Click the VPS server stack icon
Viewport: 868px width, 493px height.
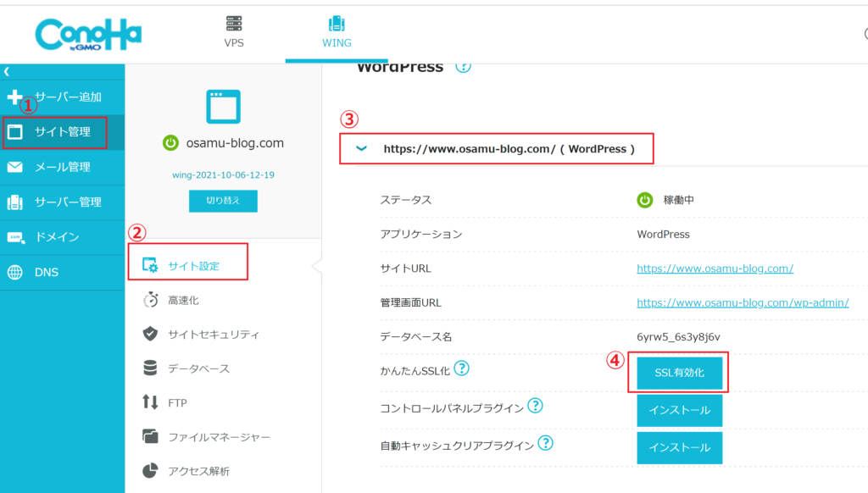pos(234,24)
